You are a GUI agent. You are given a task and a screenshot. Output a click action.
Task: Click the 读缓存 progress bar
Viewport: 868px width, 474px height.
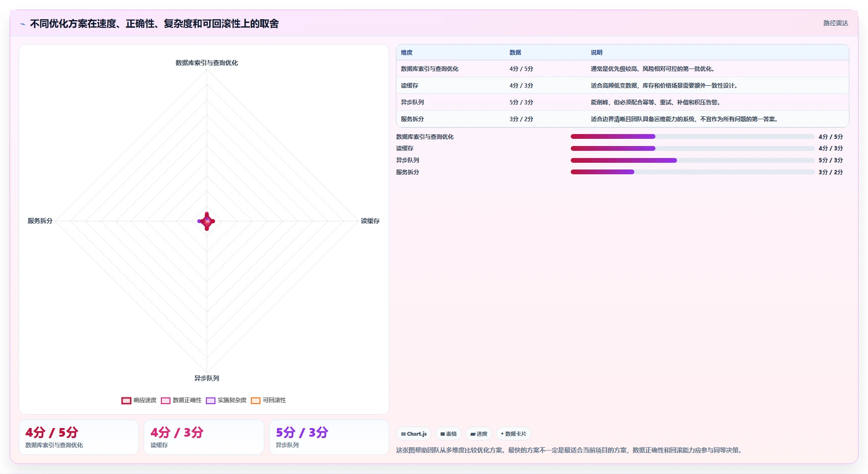click(x=692, y=148)
